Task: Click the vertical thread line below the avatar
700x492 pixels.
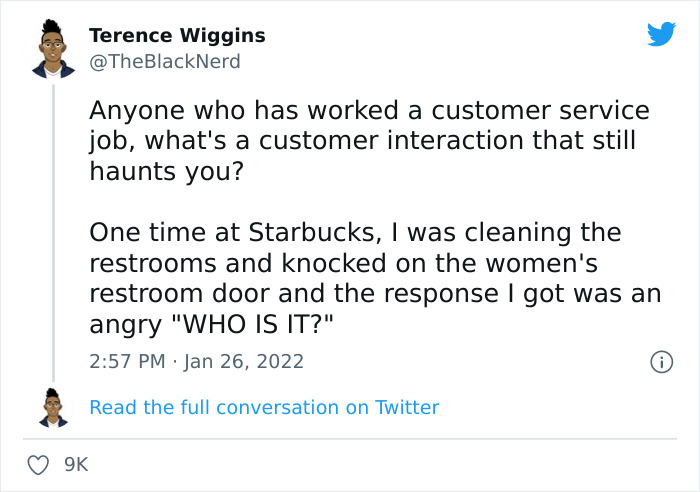Action: (x=54, y=230)
